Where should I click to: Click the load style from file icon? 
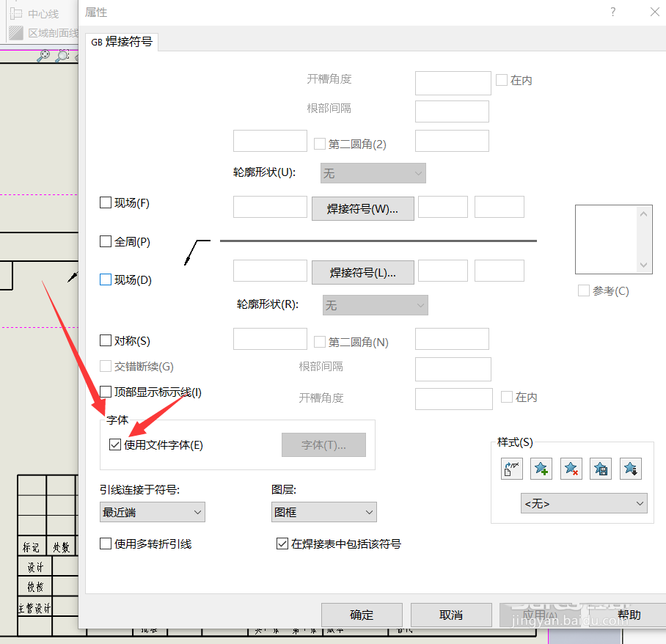point(511,469)
